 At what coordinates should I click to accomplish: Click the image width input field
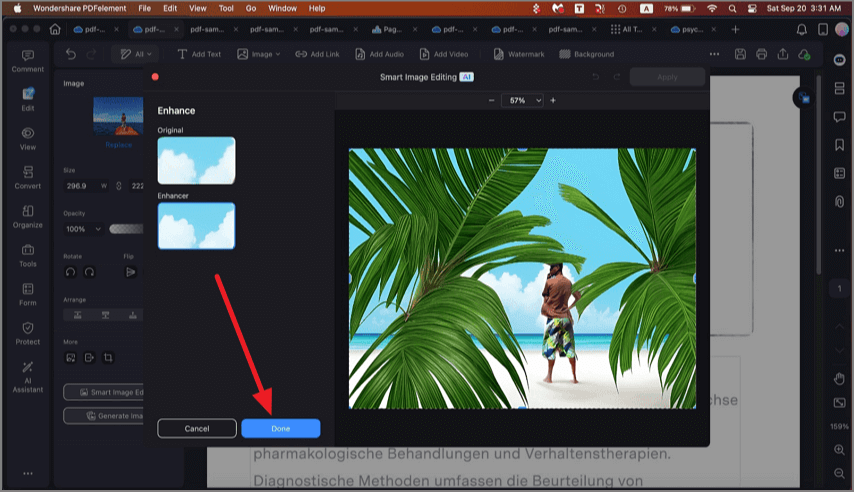pyautogui.click(x=78, y=186)
